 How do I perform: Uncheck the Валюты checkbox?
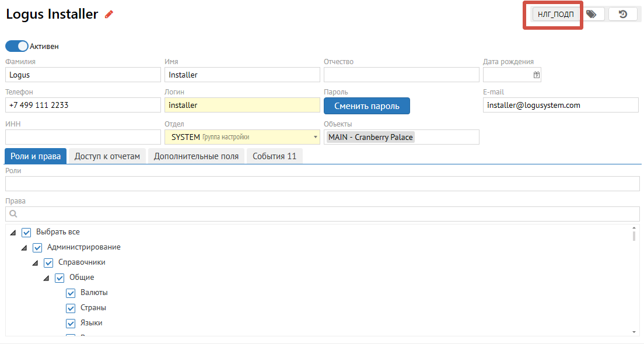(71, 293)
